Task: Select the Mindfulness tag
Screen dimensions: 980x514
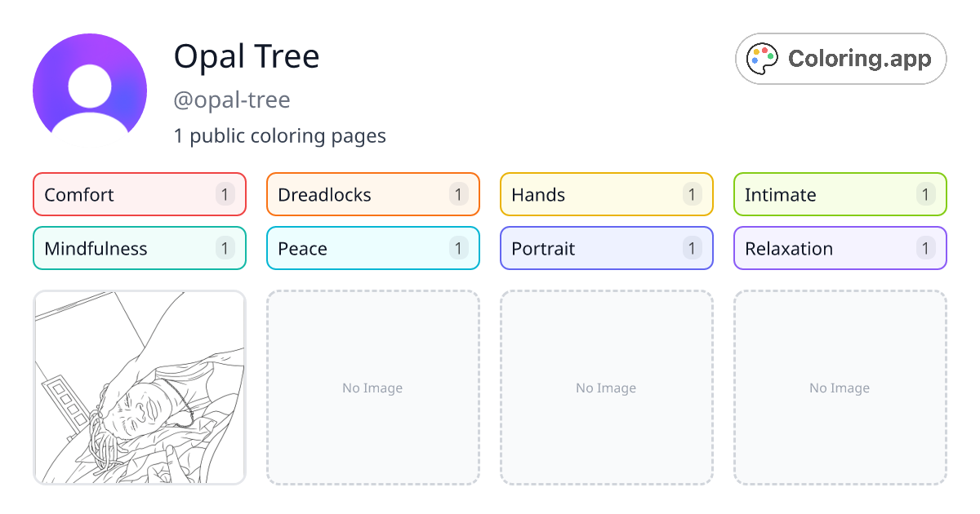Action: (x=139, y=248)
